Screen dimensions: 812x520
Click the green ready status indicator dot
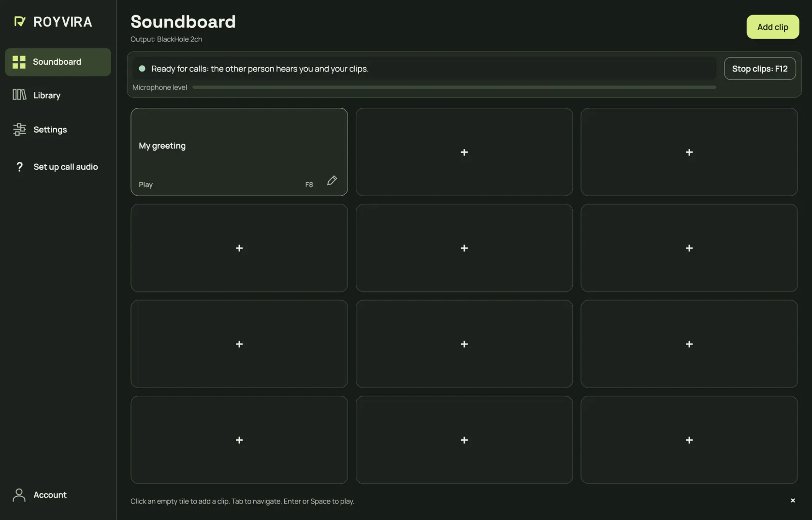pyautogui.click(x=142, y=69)
